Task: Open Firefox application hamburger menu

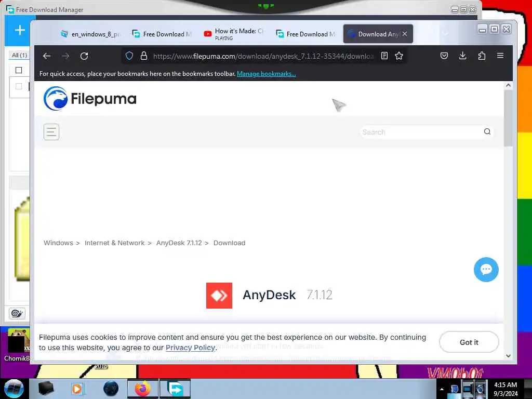Action: (x=500, y=56)
